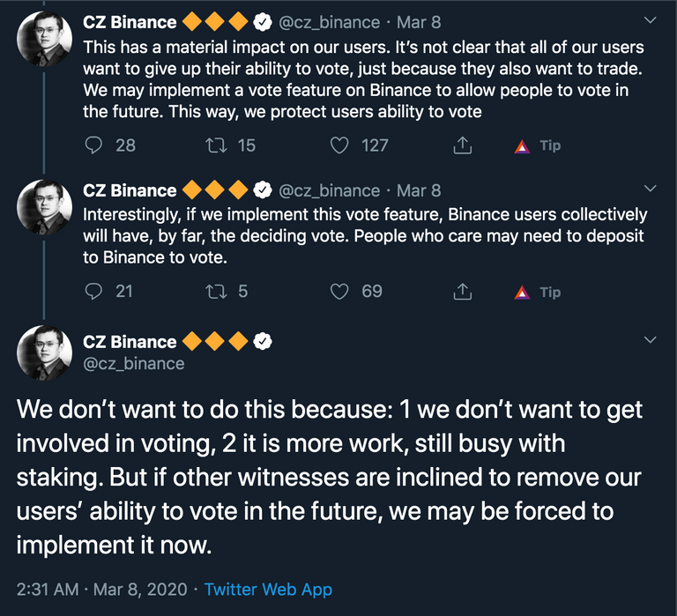
Task: Open the Twitter Web App source link
Action: tap(268, 590)
